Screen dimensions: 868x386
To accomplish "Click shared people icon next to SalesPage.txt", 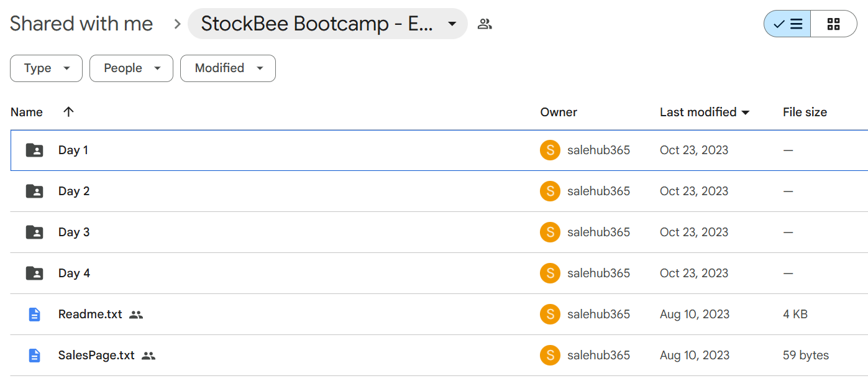I will tap(148, 356).
